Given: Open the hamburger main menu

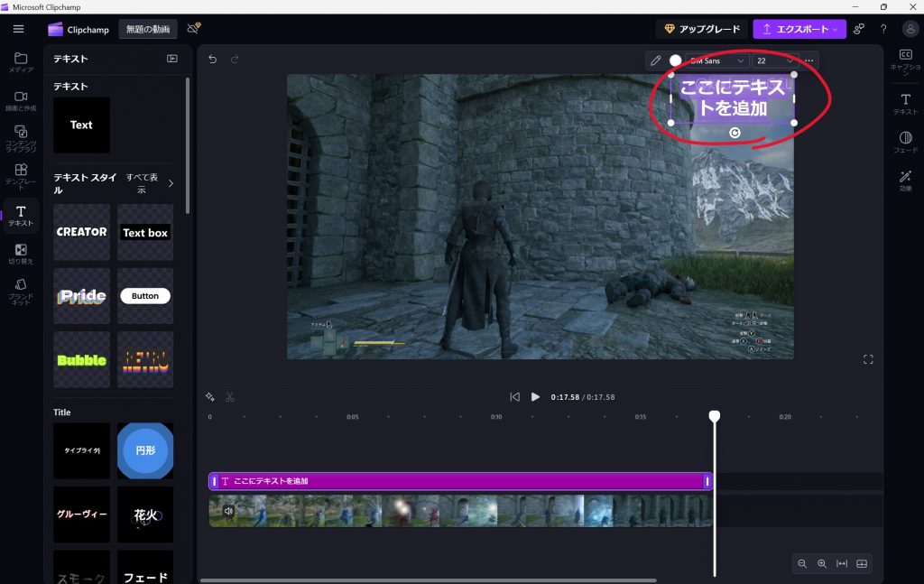Looking at the screenshot, I should pos(18,29).
